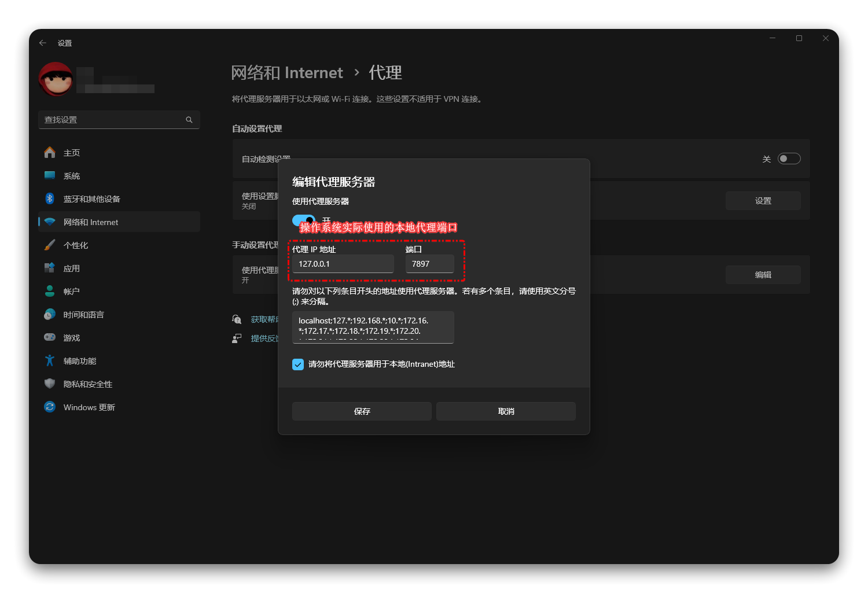
Task: Focus the 查找设置 search box
Action: coord(119,120)
